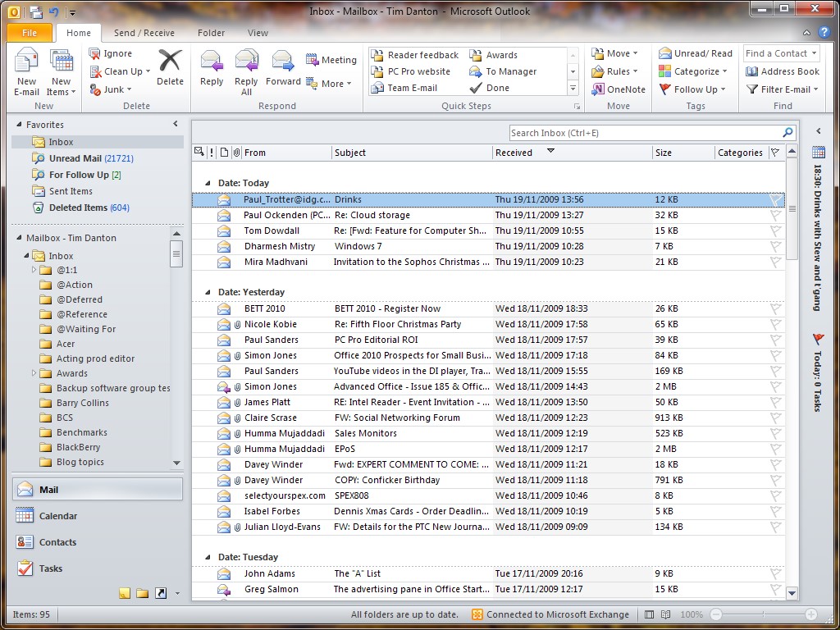Viewport: 840px width, 630px height.
Task: Open Outlook Help
Action: pyautogui.click(x=824, y=33)
